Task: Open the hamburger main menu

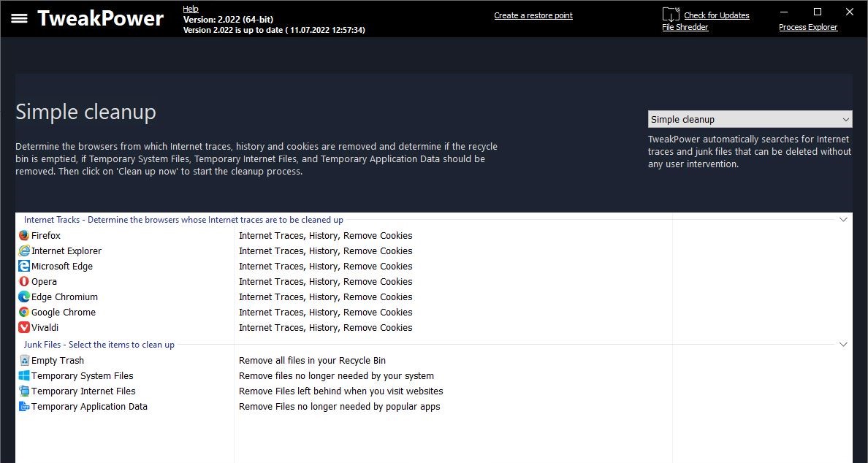Action: click(20, 18)
